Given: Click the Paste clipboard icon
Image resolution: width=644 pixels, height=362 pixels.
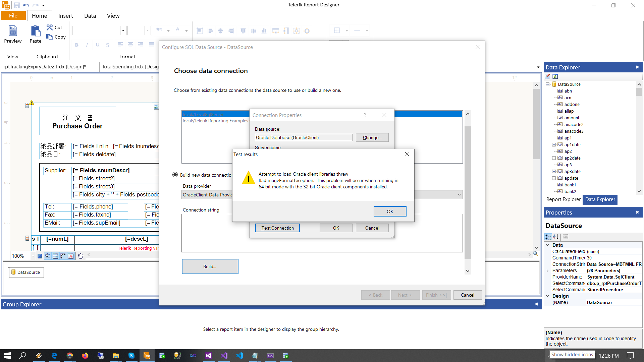Looking at the screenshot, I should click(x=35, y=32).
